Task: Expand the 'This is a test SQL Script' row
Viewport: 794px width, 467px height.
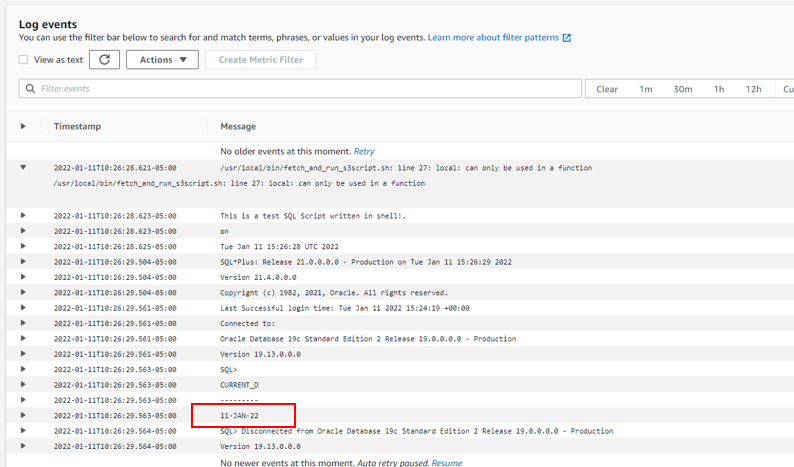Action: pyautogui.click(x=23, y=215)
